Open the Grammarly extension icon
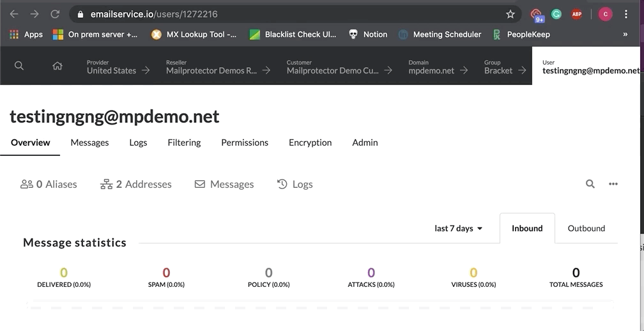Viewport: 644px width, 331px height. (556, 14)
